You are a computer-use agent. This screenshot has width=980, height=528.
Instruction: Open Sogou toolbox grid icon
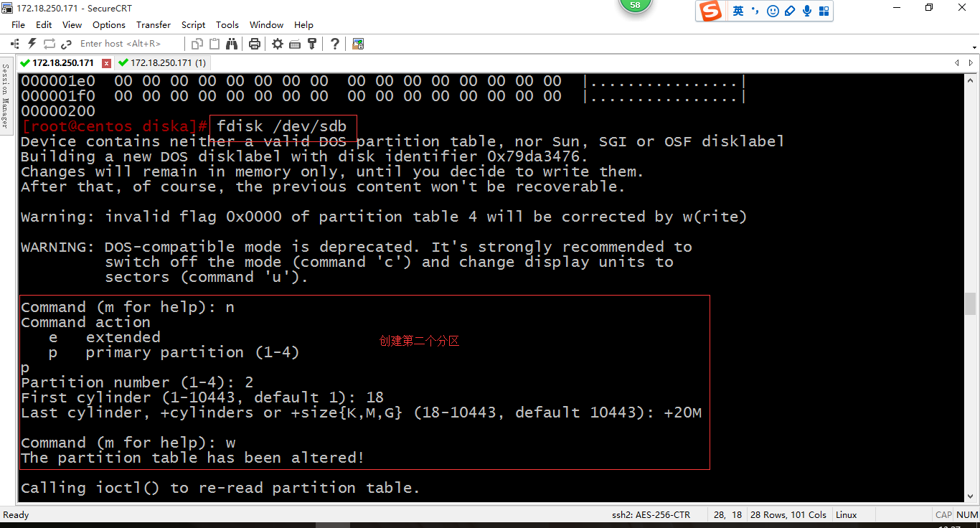[x=824, y=11]
